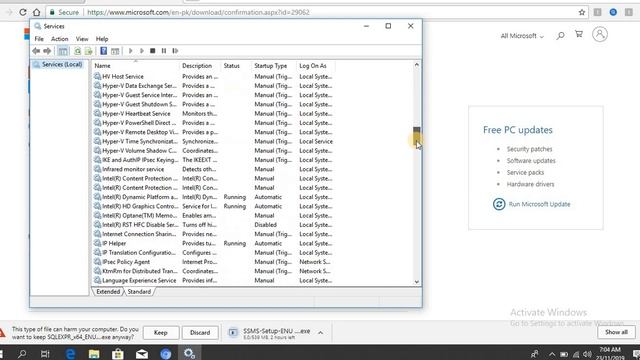The width and height of the screenshot is (640, 360).
Task: Click the Description column header
Action: pos(200,66)
